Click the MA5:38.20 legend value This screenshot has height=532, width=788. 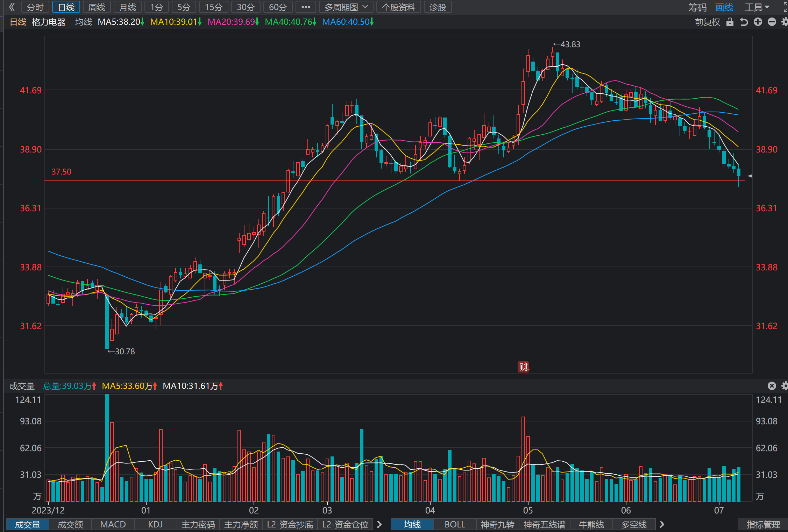(x=121, y=22)
